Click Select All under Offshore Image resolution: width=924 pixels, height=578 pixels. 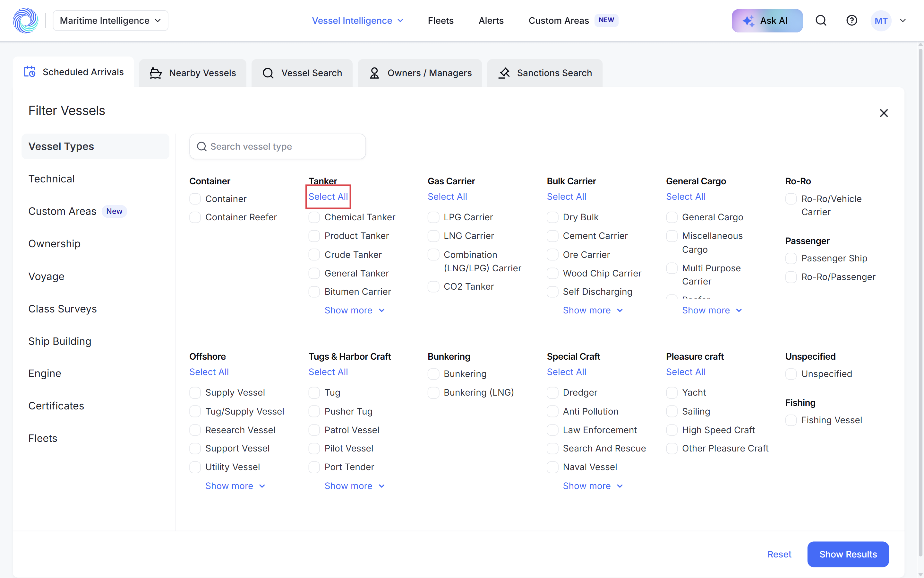tap(209, 372)
